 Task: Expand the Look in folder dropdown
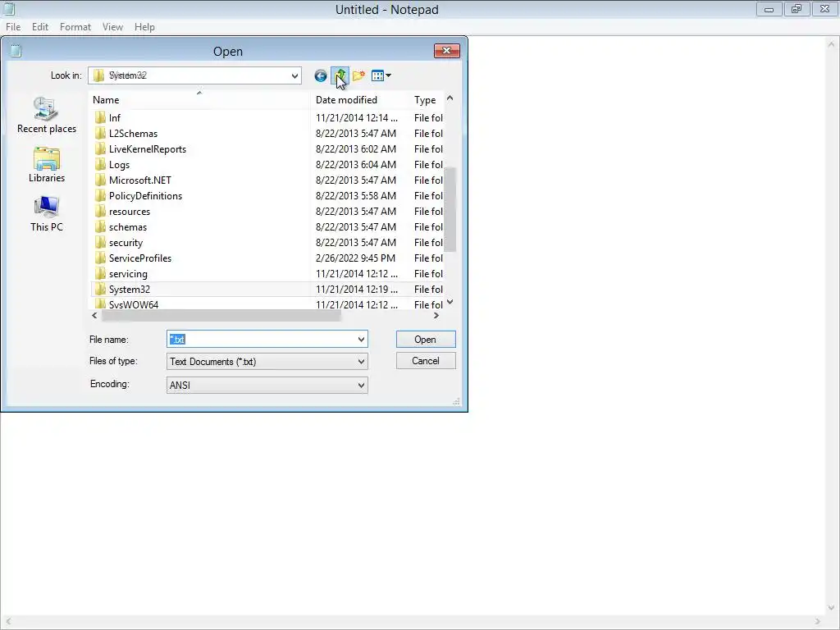click(x=294, y=75)
